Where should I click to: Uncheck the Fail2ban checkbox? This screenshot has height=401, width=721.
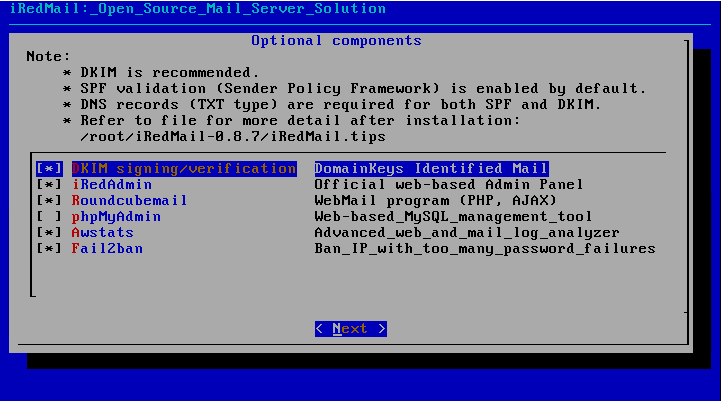49,249
